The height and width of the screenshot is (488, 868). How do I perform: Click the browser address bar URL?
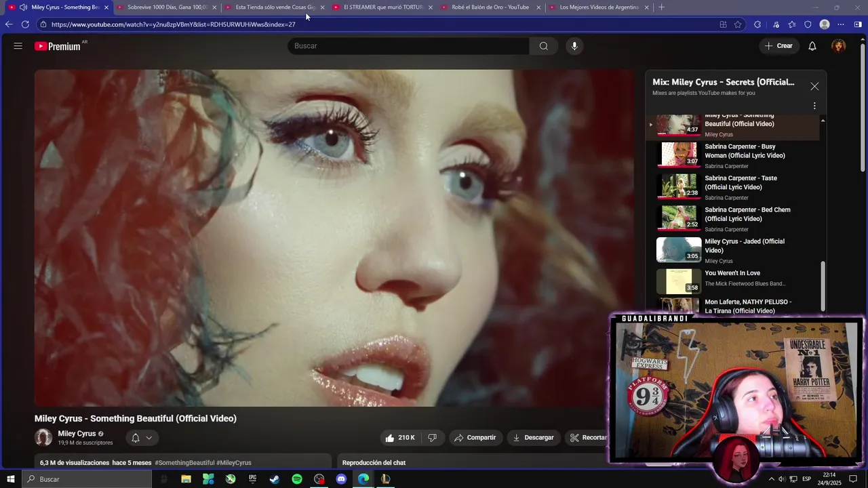pos(173,24)
